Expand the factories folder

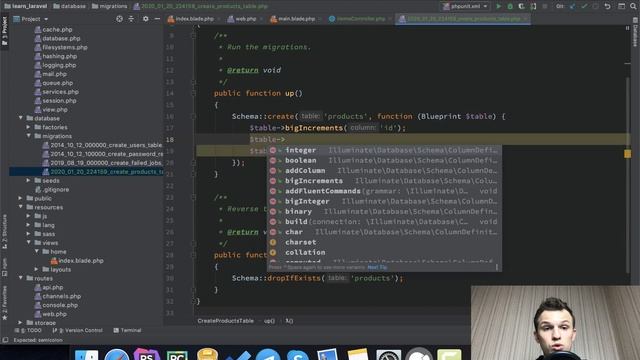pyautogui.click(x=29, y=127)
